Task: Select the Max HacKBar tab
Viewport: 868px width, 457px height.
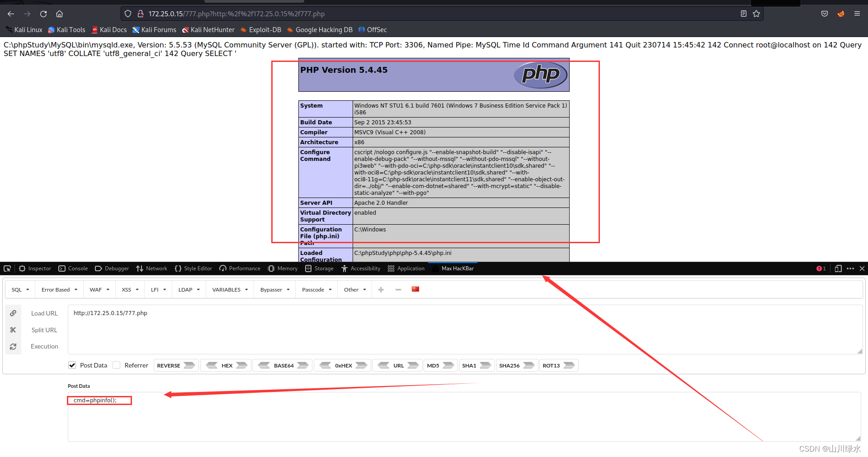Action: point(453,269)
